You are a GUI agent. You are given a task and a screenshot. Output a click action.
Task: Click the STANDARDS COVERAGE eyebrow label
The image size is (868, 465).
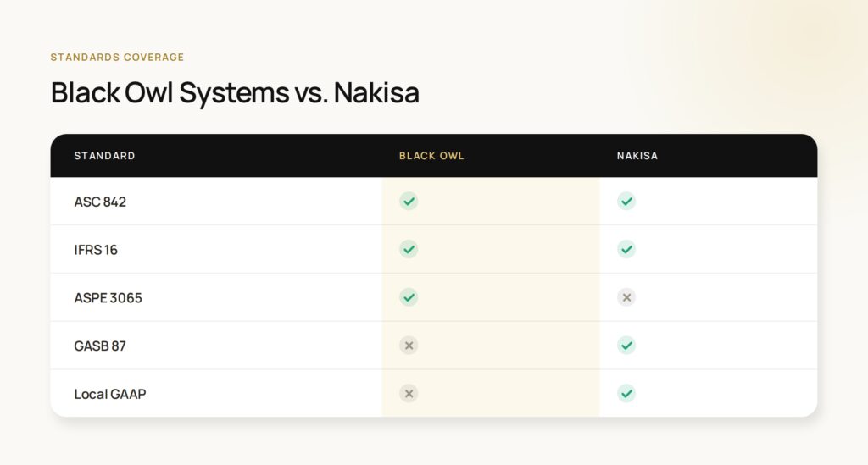click(117, 57)
